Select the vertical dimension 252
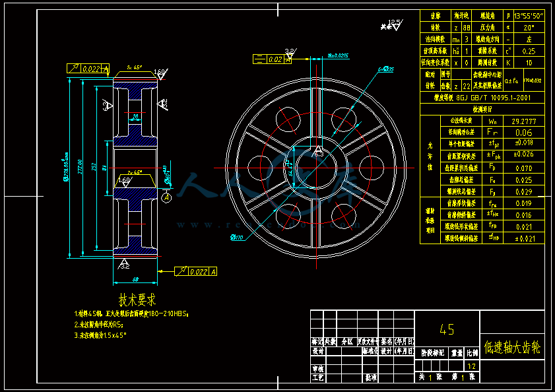Screen dimensions: 555x392 (94, 167)
